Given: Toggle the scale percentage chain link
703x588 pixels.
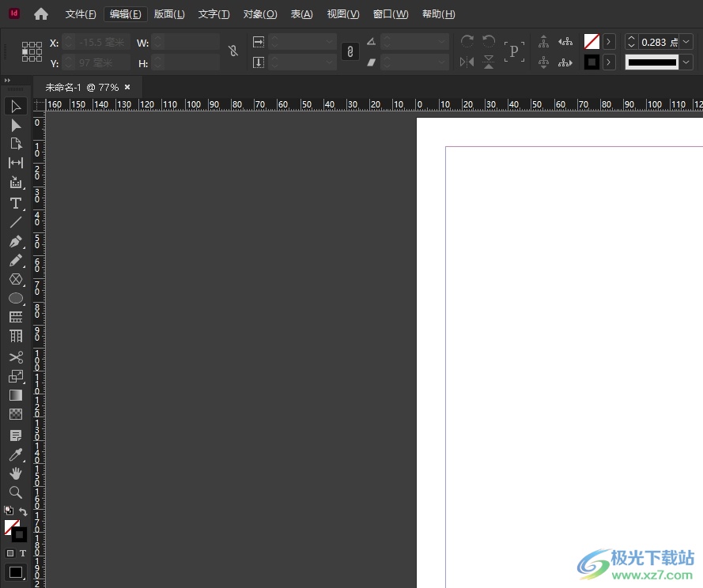Looking at the screenshot, I should (350, 51).
